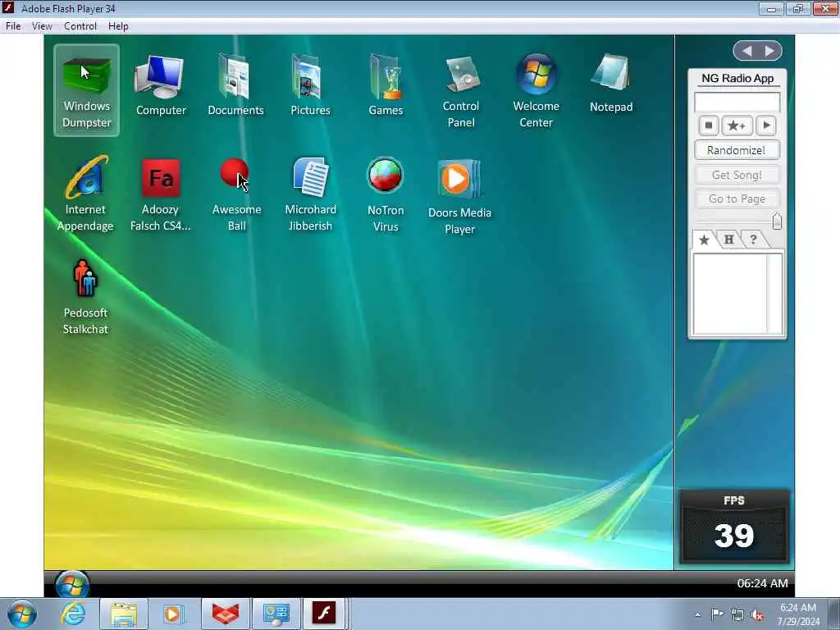Click the Go to Page button
Viewport: 840px width, 630px height.
coord(737,199)
